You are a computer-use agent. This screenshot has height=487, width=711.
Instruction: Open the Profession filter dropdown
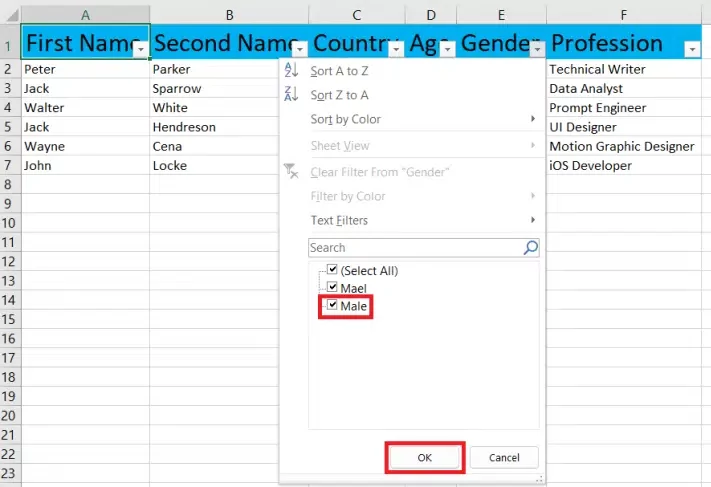click(x=693, y=49)
